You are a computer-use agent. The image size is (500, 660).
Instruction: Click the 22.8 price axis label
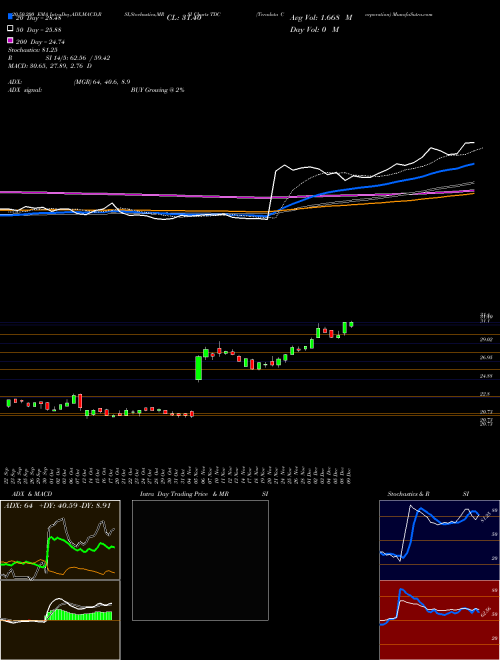[x=485, y=394]
